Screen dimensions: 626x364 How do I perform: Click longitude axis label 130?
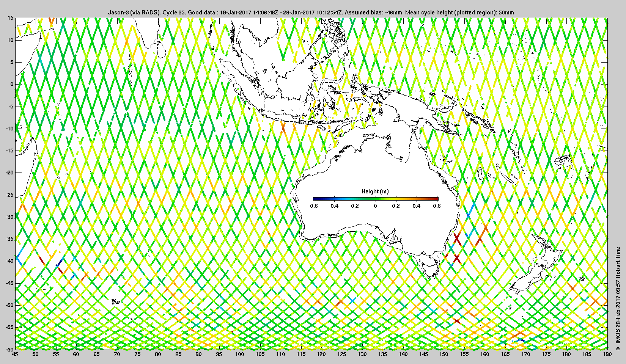[x=362, y=354]
